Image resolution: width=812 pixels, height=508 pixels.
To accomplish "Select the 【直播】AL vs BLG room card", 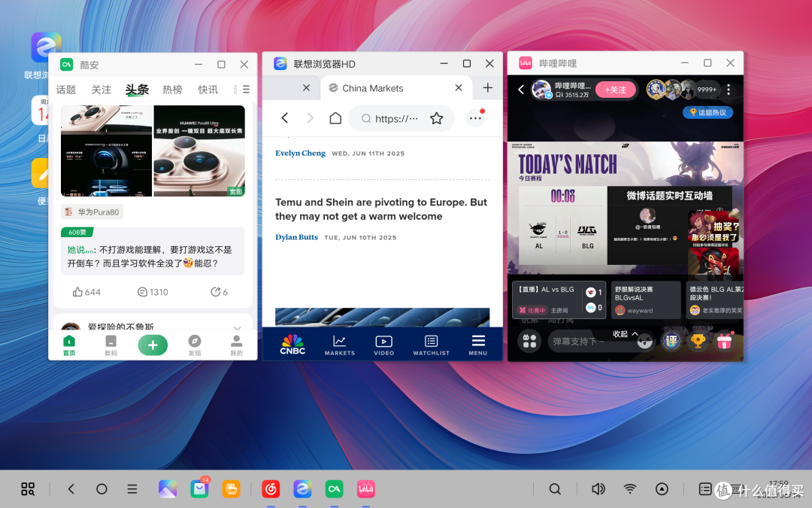I will tap(559, 300).
